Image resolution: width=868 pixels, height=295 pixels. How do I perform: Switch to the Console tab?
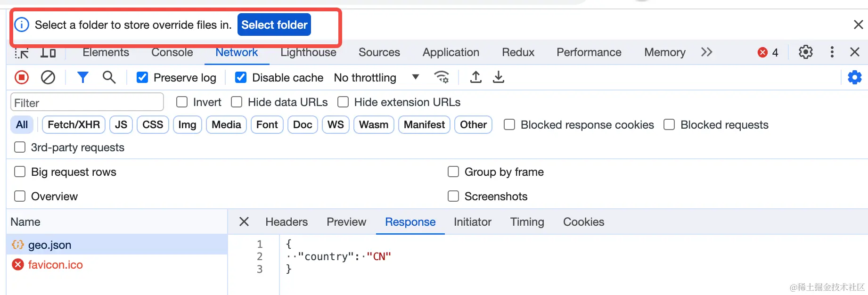(172, 52)
